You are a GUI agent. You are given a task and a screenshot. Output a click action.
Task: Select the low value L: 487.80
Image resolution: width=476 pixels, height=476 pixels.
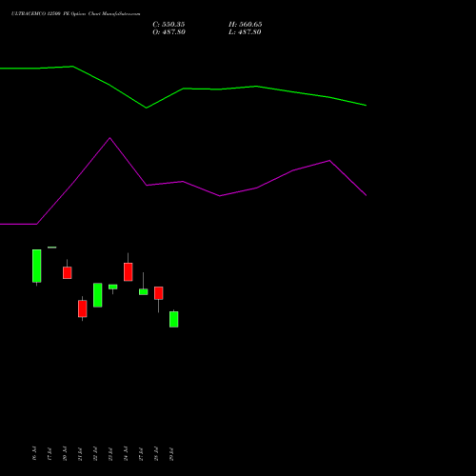point(245,32)
